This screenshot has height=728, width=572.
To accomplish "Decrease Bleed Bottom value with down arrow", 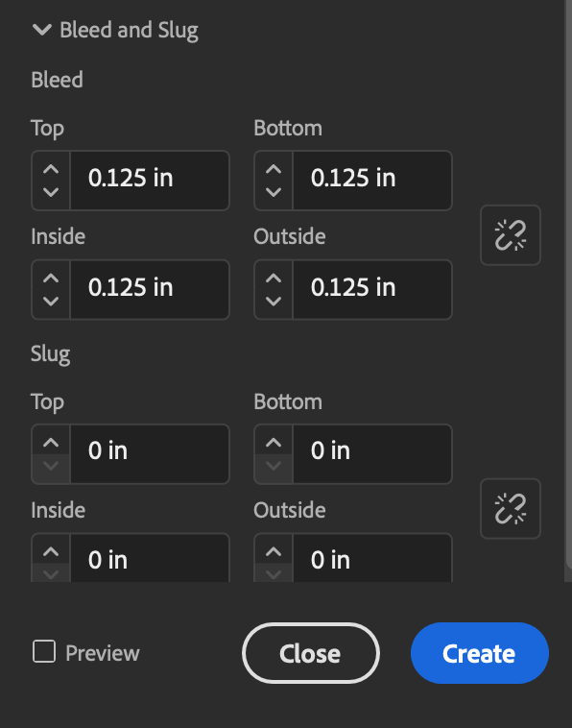I will click(x=274, y=192).
